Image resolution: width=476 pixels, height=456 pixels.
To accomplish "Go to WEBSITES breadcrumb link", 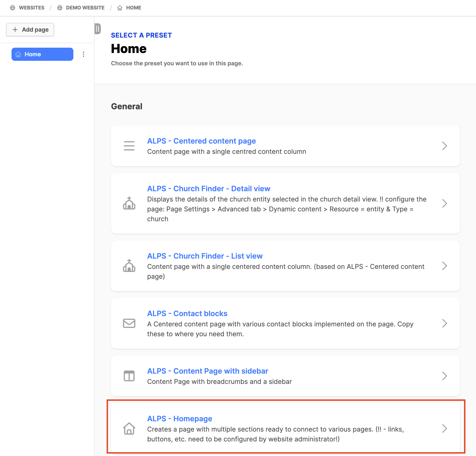I will [x=32, y=8].
